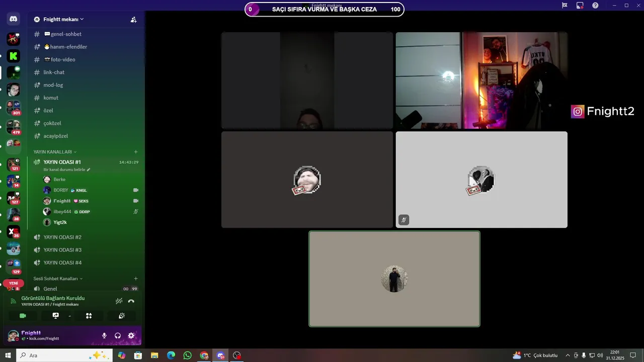Open weather widget showing Çok bulutlu
The width and height of the screenshot is (644, 362).
click(x=535, y=355)
